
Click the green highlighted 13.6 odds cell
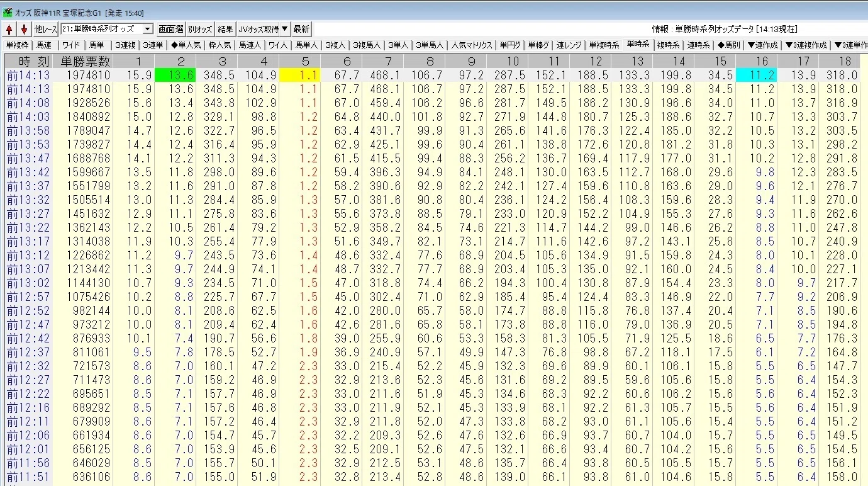click(175, 75)
